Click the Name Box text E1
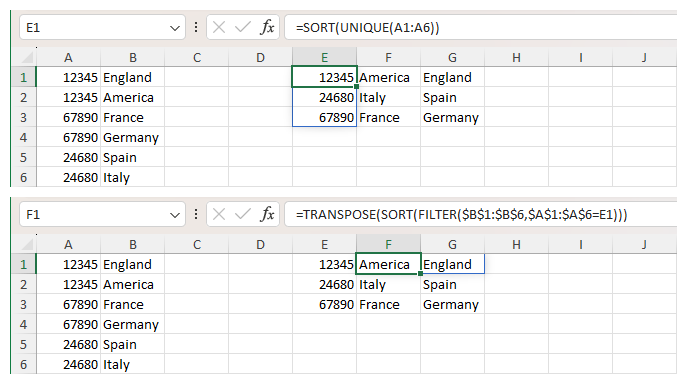This screenshot has width=687, height=384. point(33,28)
